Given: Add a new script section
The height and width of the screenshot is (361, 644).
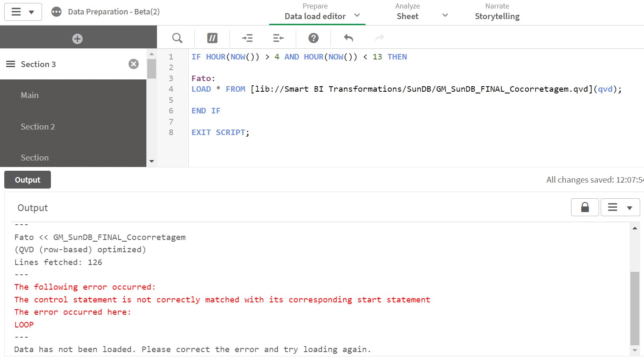Looking at the screenshot, I should tap(77, 39).
